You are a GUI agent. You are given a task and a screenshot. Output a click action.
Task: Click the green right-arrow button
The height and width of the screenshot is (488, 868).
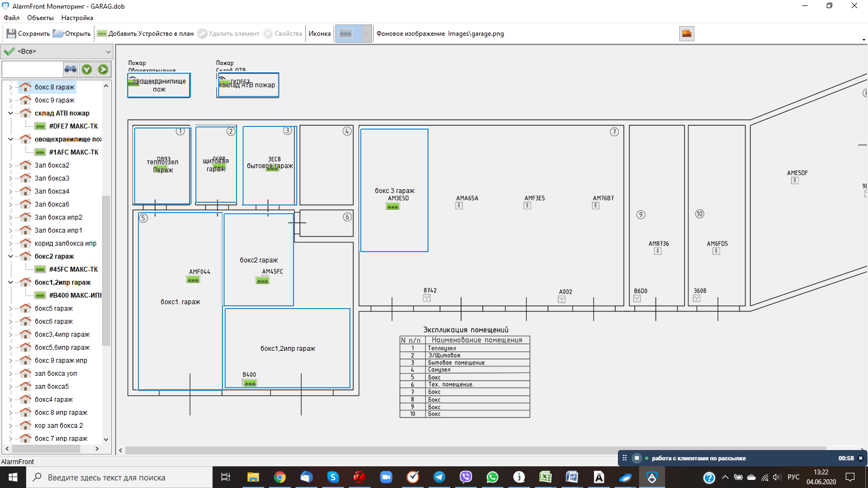(x=103, y=69)
